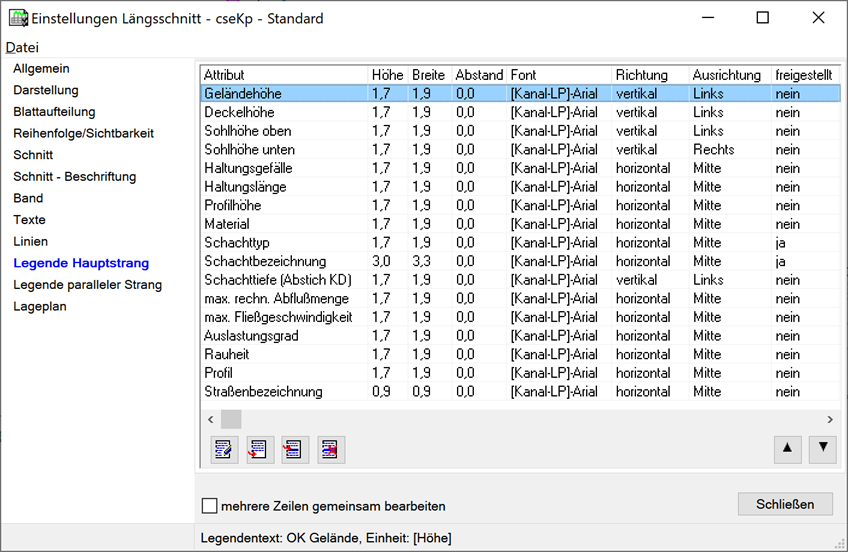Select 'Legende paralleler Strang' in the sidebar
848x552 pixels.
coord(87,285)
